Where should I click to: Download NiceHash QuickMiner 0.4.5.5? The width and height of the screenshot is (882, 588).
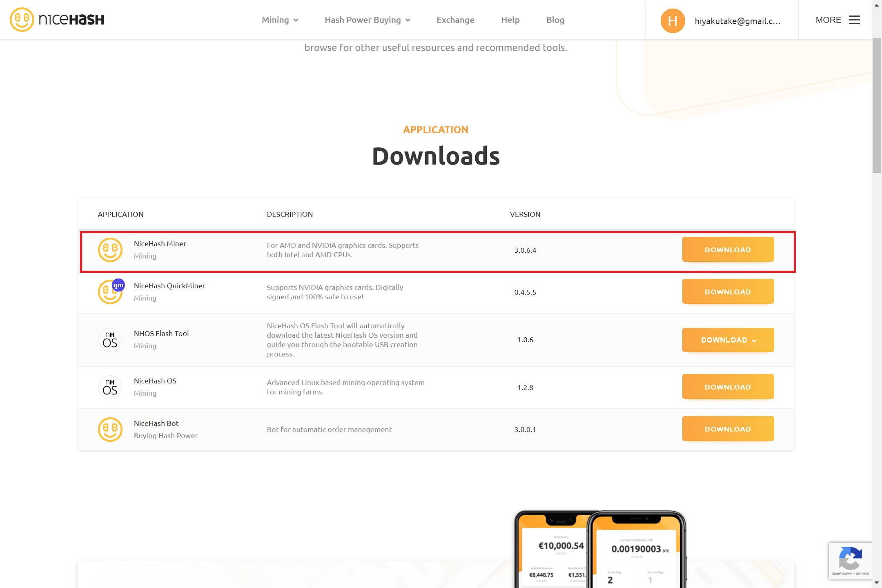pos(728,292)
